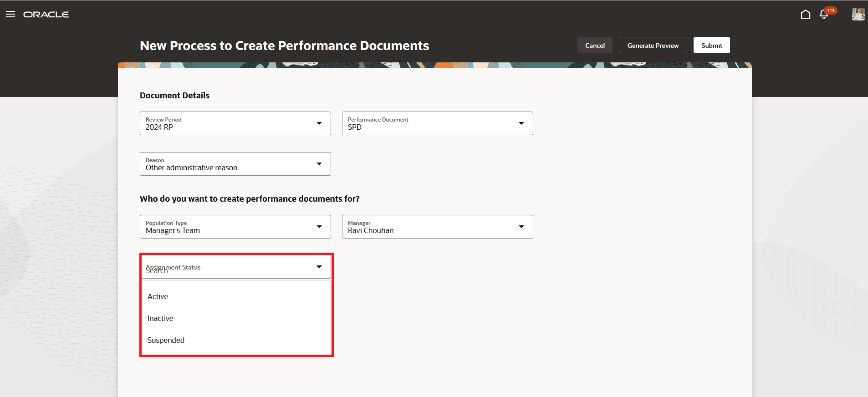Open the Population Type dropdown arrow
The image size is (868, 397).
[x=319, y=227]
